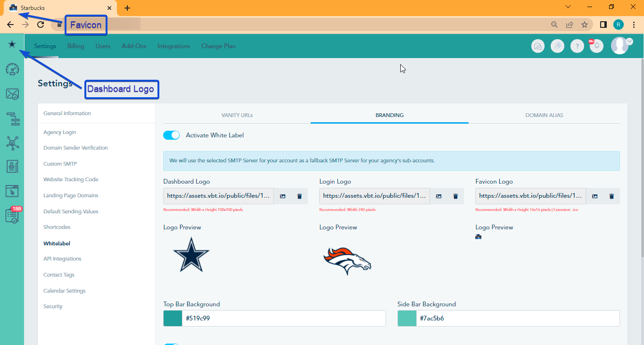The width and height of the screenshot is (644, 345).
Task: Delete the Favicon Logo image
Action: (611, 196)
